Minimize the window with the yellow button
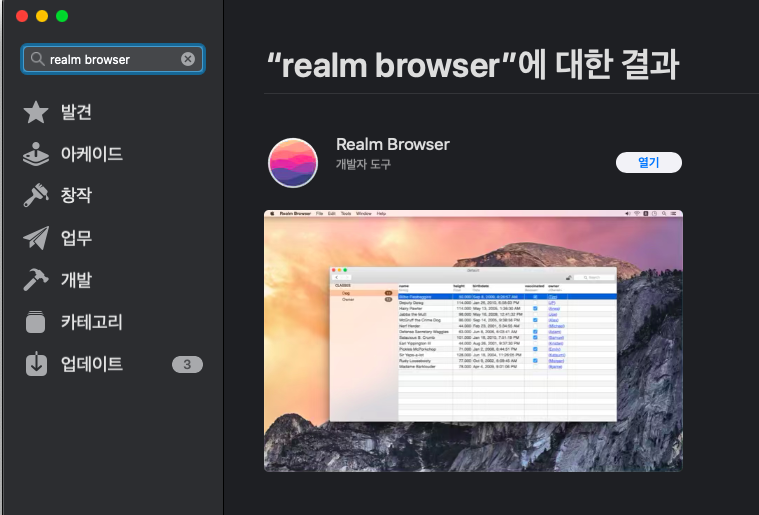The height and width of the screenshot is (515, 759). pos(42,16)
